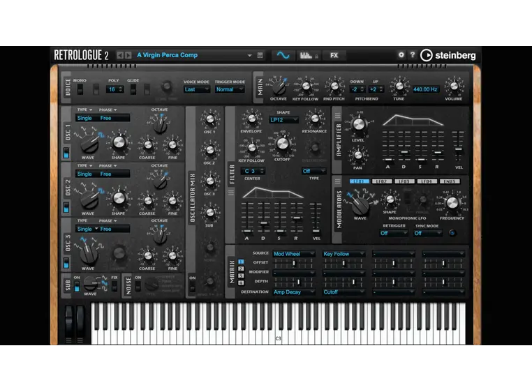Open help with the question mark icon
Viewport: 532px width, 392px height.
(x=412, y=54)
